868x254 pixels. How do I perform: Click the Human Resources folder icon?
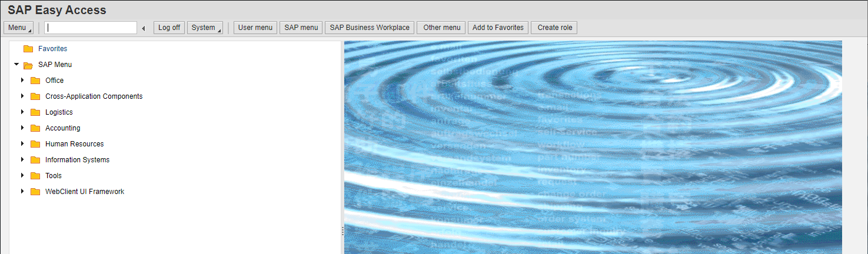point(35,144)
